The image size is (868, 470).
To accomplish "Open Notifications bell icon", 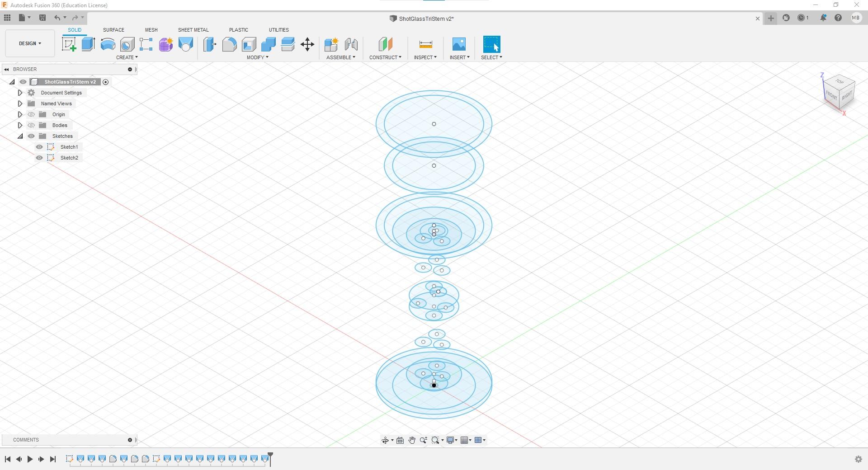I will 823,18.
